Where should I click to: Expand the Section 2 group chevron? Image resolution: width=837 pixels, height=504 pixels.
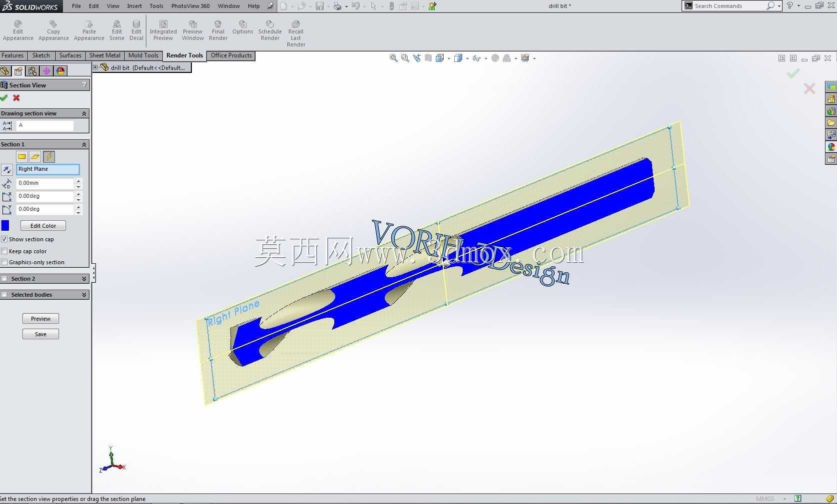pyautogui.click(x=84, y=279)
